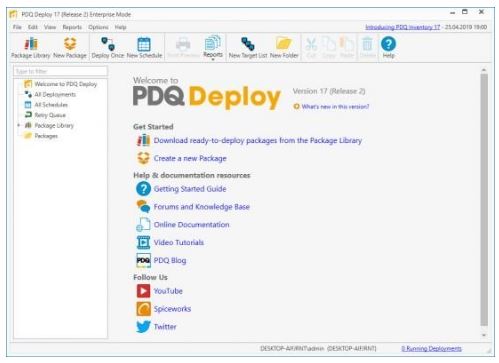Viewport: 499px width, 363px height.
Task: Open Package Library from toolbar
Action: [x=31, y=47]
